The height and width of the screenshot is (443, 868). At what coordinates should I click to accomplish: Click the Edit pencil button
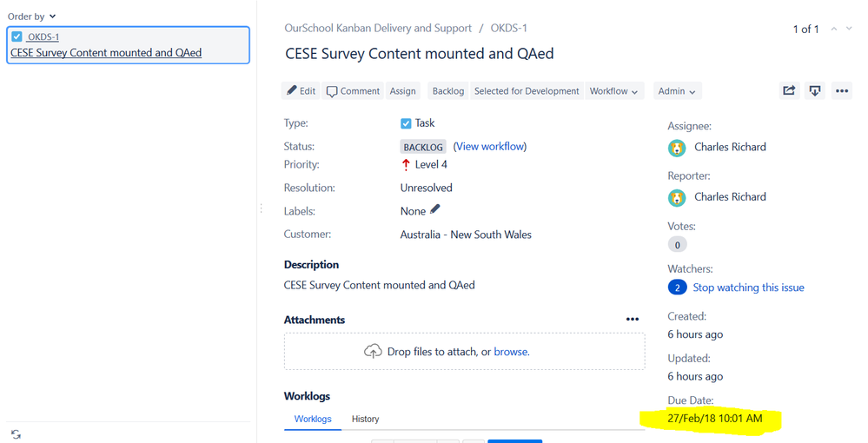[301, 91]
